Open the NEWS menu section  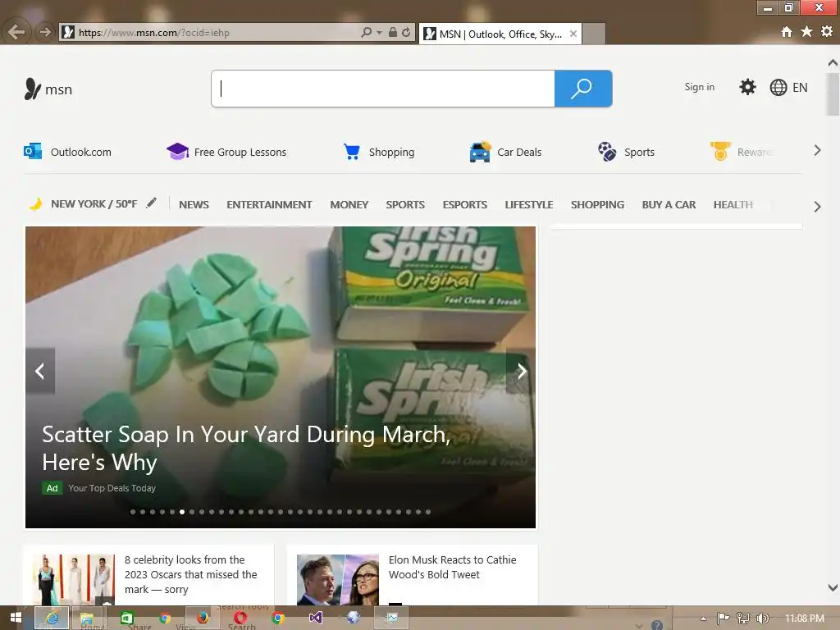coord(194,204)
